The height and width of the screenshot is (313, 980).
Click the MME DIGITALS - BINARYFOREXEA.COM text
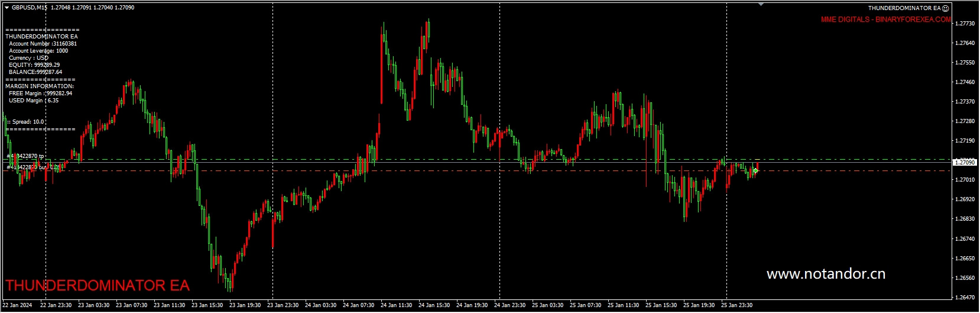[x=885, y=20]
